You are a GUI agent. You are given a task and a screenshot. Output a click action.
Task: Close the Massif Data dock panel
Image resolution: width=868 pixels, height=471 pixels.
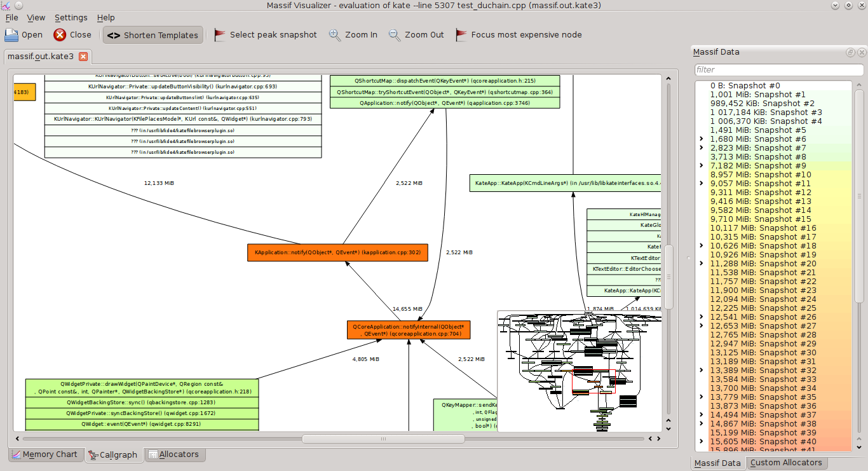point(860,52)
